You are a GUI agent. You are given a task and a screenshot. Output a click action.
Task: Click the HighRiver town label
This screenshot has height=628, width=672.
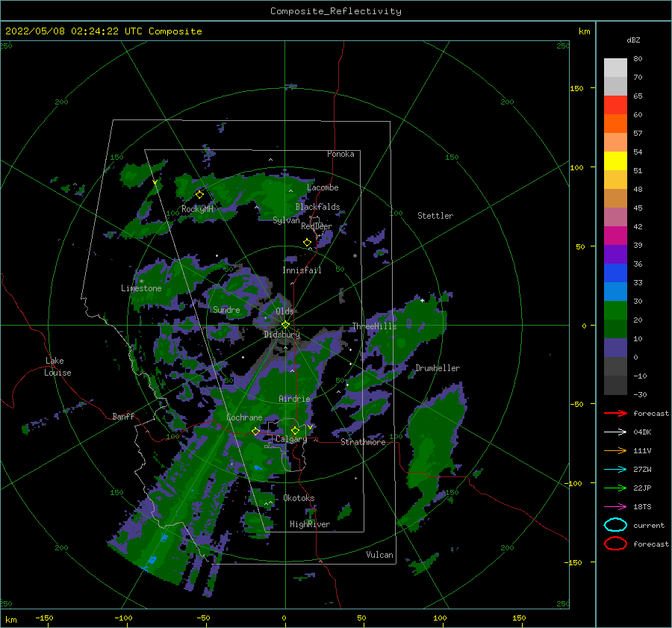click(310, 524)
